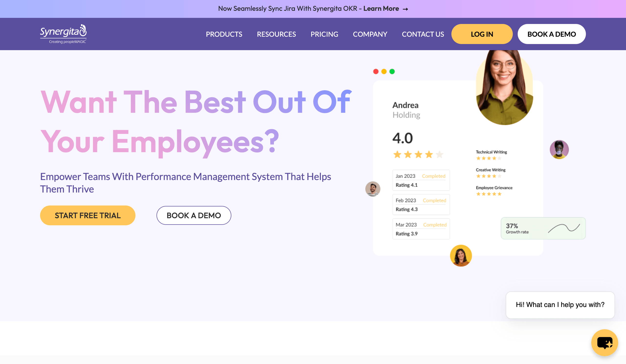Open the PRODUCTS dropdown

coord(224,34)
